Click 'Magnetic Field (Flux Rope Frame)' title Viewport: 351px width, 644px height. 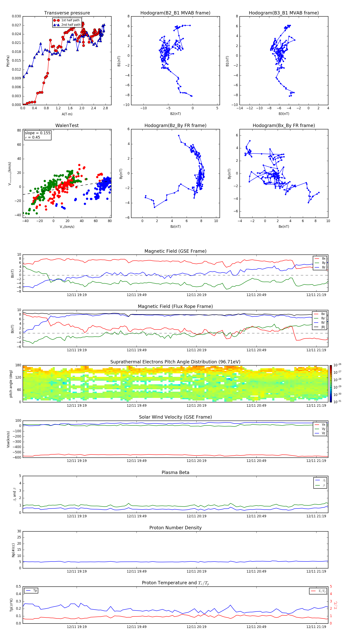pyautogui.click(x=175, y=307)
